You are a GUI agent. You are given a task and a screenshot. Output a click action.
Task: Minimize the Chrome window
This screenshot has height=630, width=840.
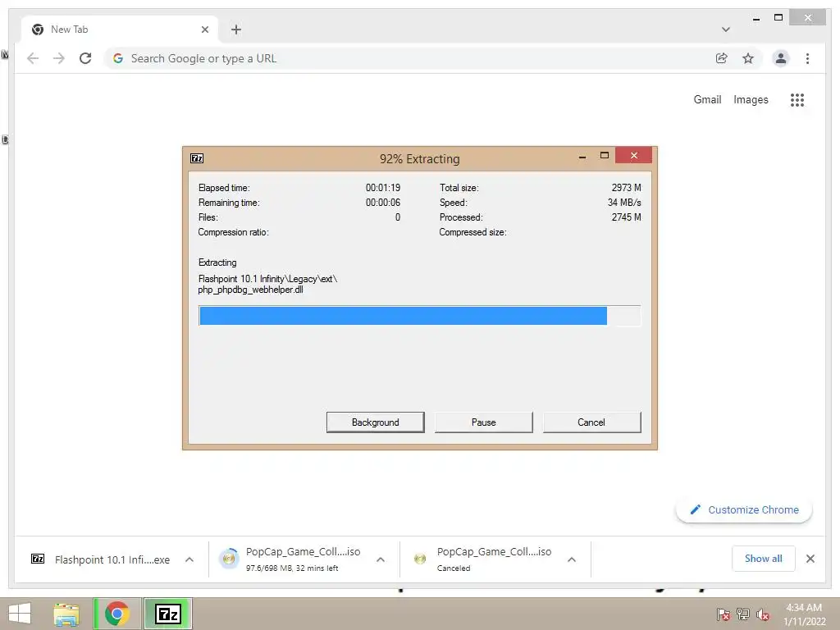point(756,18)
